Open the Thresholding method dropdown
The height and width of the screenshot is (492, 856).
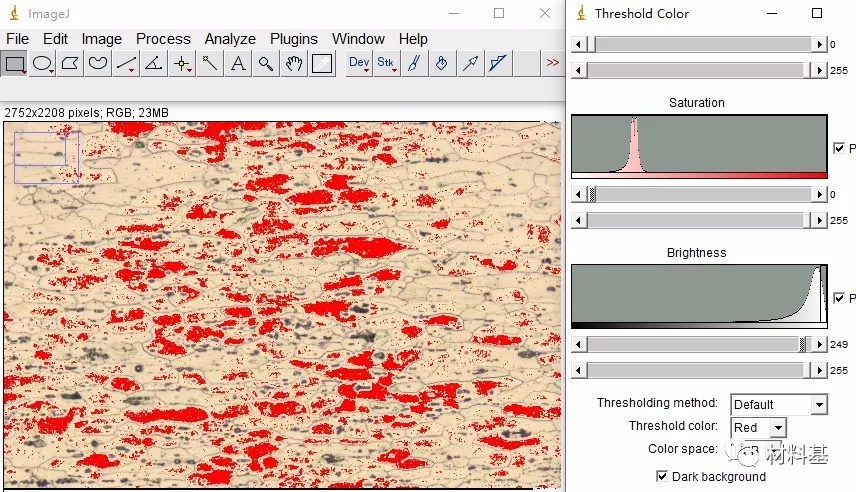[779, 404]
